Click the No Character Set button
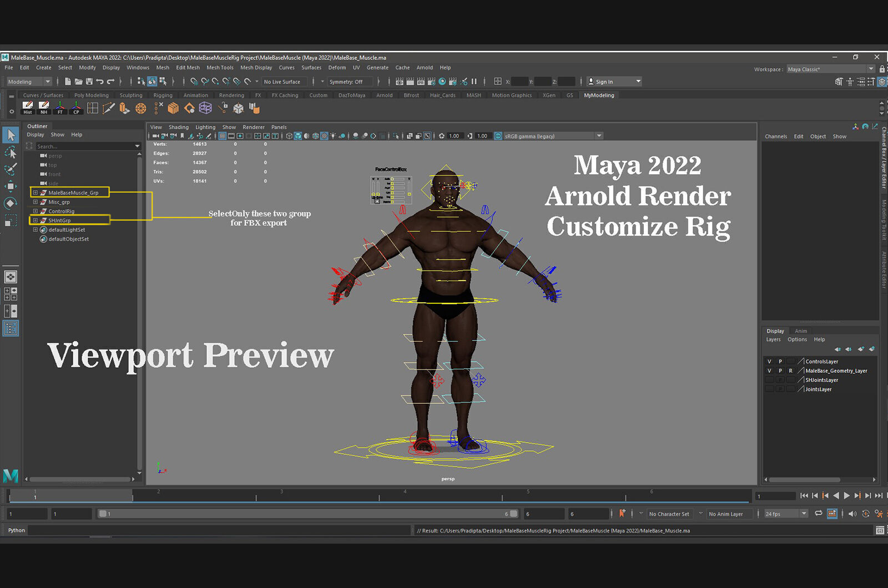 coord(669,514)
